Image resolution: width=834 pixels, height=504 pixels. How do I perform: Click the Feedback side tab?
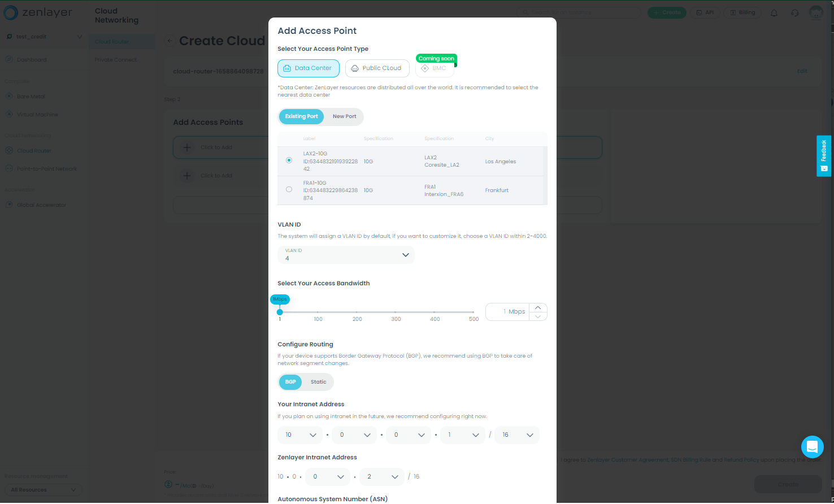pyautogui.click(x=824, y=156)
